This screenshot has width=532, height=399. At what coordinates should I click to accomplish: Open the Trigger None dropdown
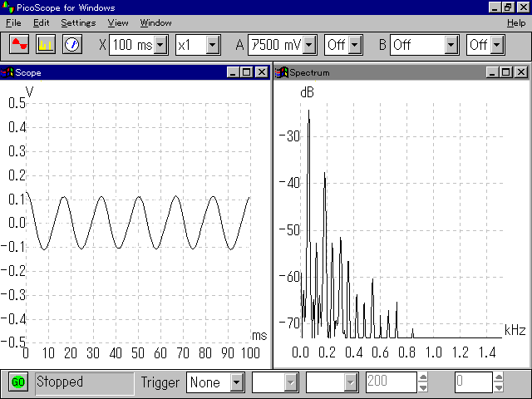point(237,382)
